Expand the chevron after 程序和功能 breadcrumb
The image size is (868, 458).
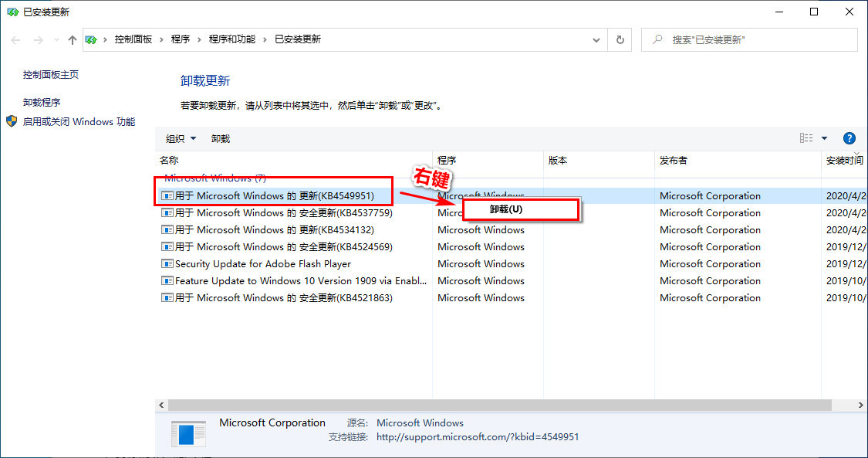(265, 39)
